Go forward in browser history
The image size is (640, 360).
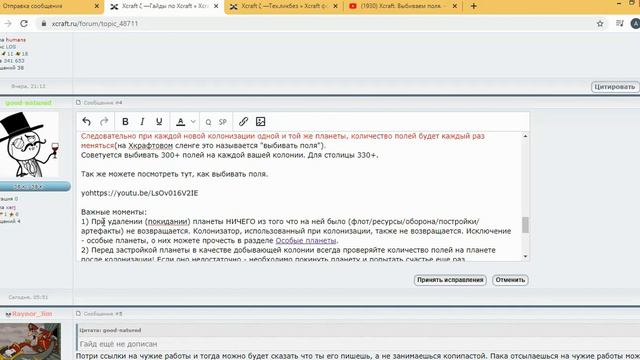coord(7,24)
